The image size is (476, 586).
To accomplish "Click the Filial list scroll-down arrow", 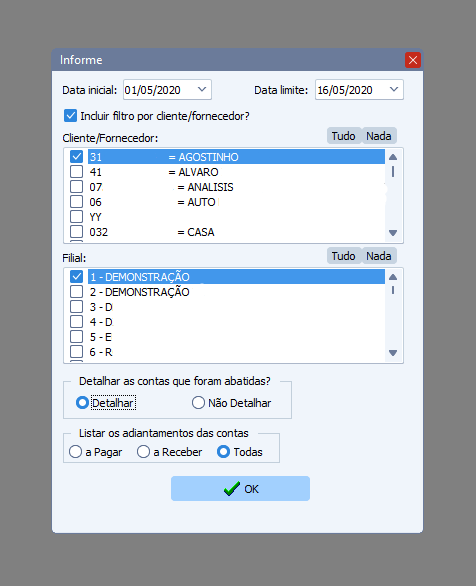I will (x=393, y=353).
